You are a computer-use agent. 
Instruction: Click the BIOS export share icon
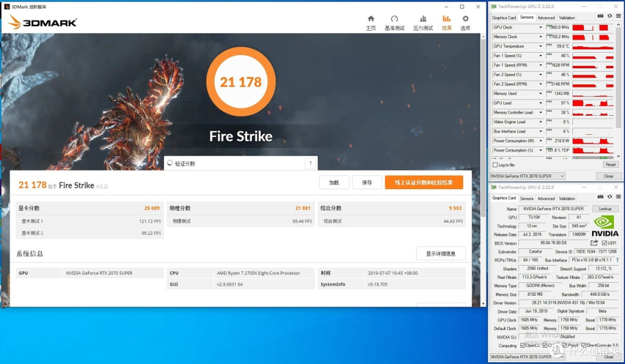pyautogui.click(x=594, y=243)
